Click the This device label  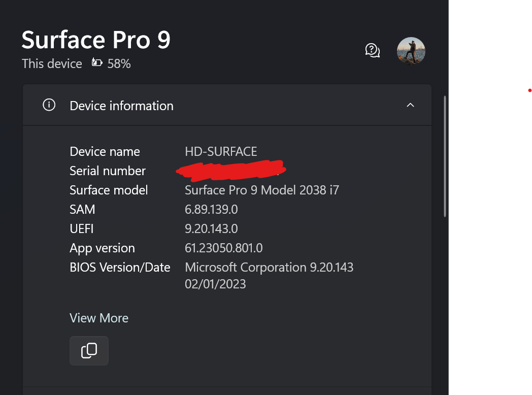[x=52, y=63]
